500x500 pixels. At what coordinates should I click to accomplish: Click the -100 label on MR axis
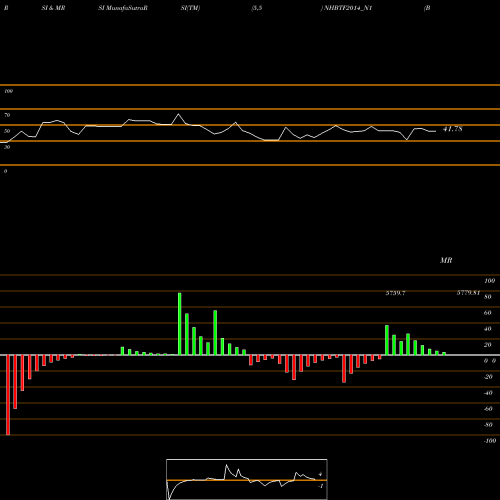(490, 441)
